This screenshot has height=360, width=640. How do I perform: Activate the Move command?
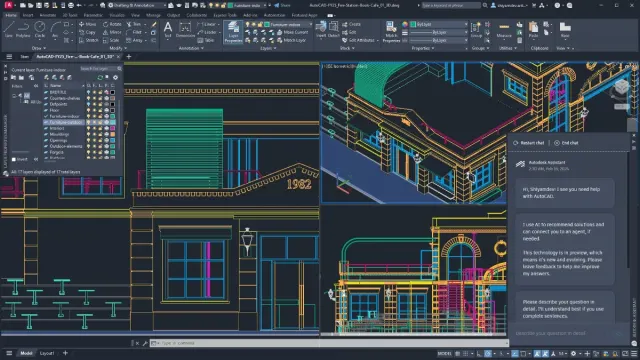(88, 24)
